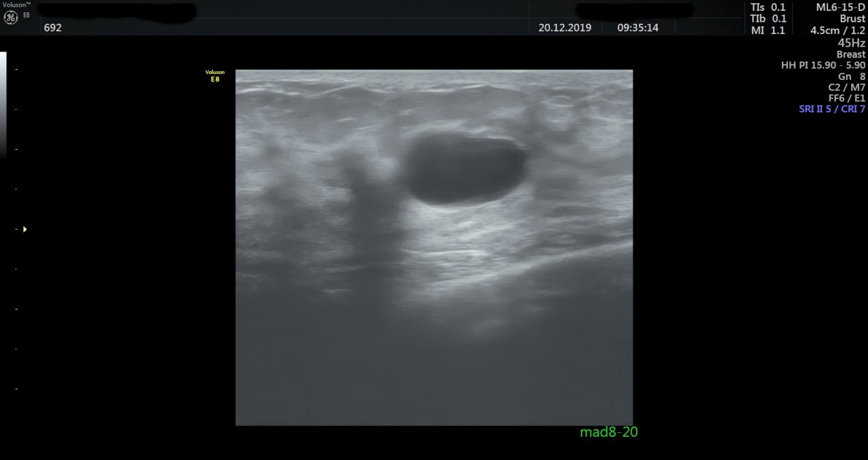The image size is (868, 460).
Task: Click the Brust preset label
Action: pyautogui.click(x=852, y=19)
